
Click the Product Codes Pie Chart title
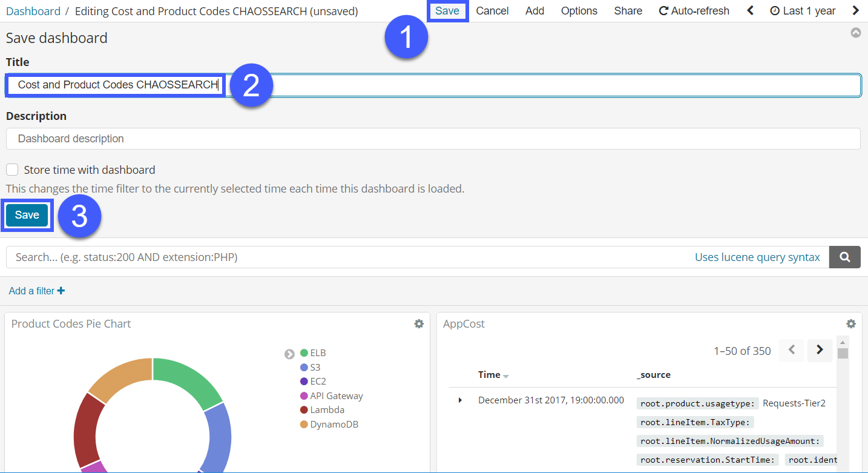click(71, 324)
